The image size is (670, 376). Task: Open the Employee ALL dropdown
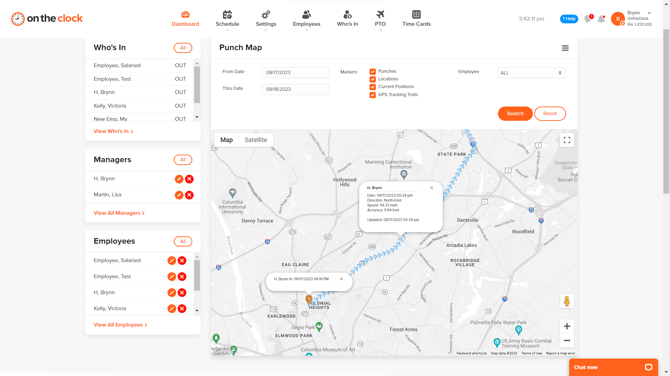click(531, 73)
